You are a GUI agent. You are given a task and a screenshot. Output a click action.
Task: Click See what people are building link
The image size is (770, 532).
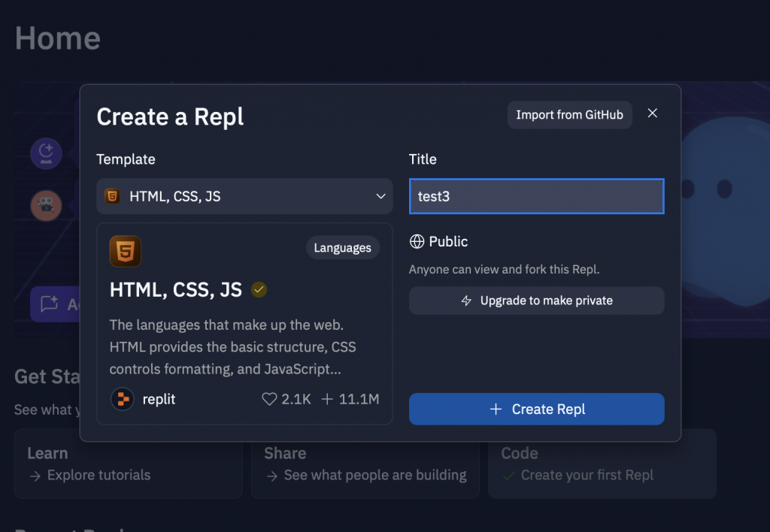pos(375,475)
